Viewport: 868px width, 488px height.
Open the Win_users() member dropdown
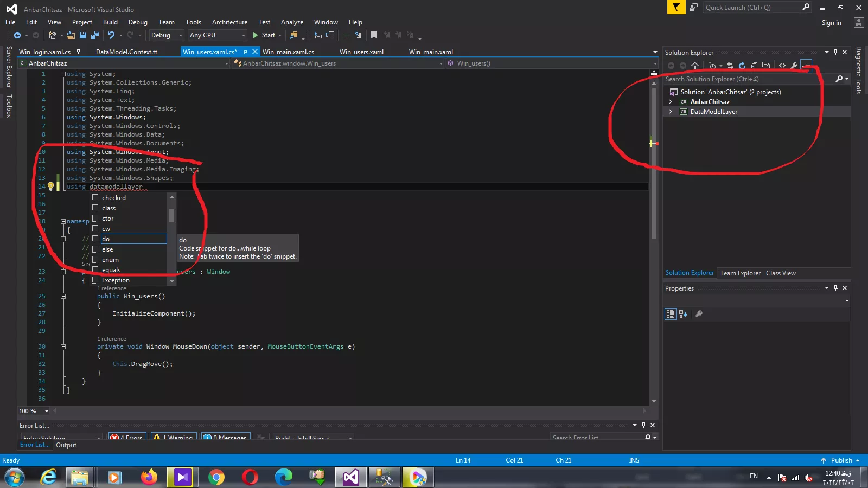tap(552, 63)
